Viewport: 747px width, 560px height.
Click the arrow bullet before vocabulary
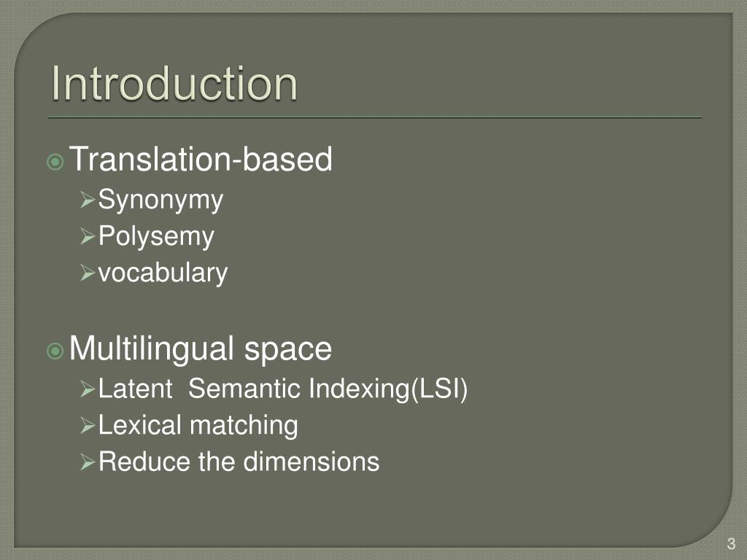tap(88, 273)
